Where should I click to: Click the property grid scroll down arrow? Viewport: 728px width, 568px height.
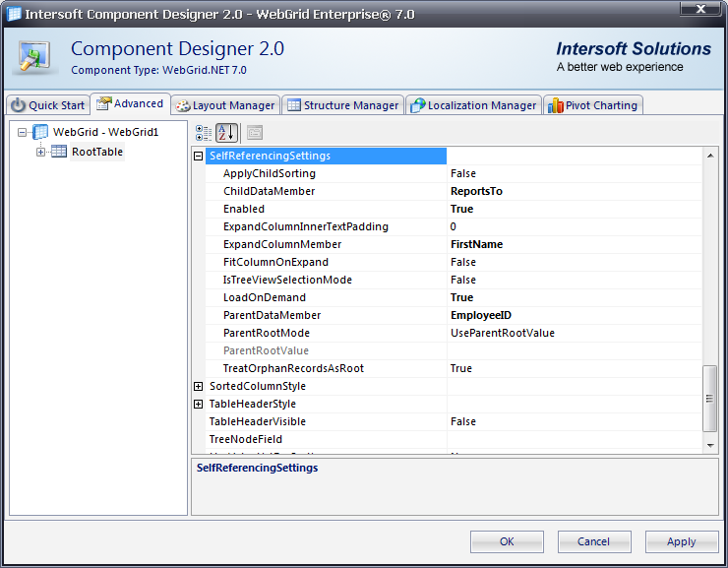[710, 446]
